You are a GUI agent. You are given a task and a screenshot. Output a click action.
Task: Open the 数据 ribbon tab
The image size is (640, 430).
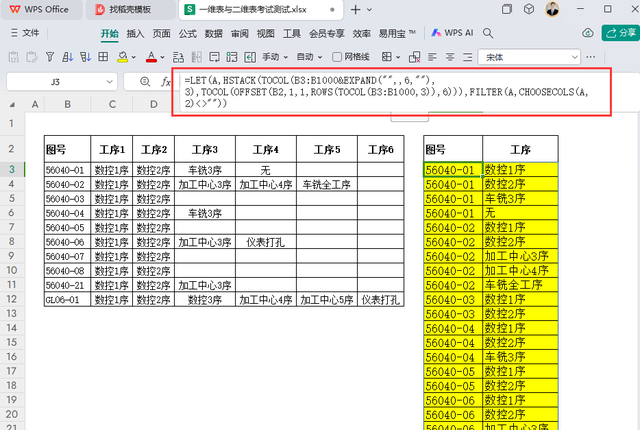coord(213,33)
